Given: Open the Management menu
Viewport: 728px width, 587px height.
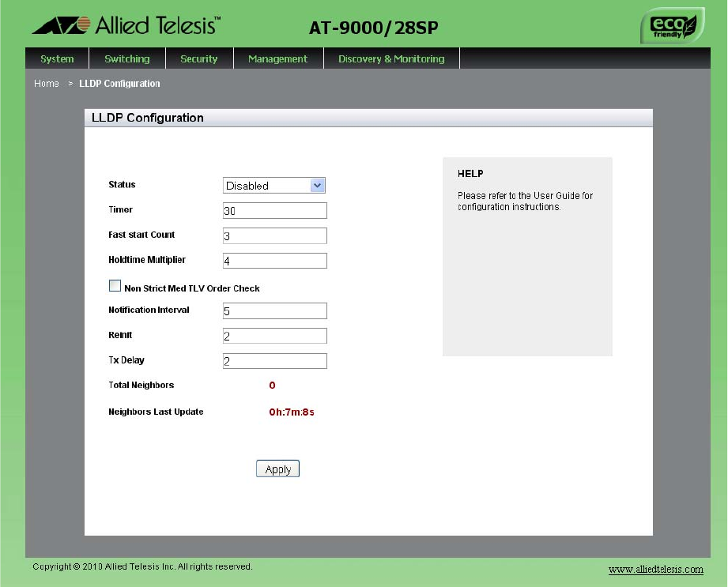Looking at the screenshot, I should tap(278, 59).
